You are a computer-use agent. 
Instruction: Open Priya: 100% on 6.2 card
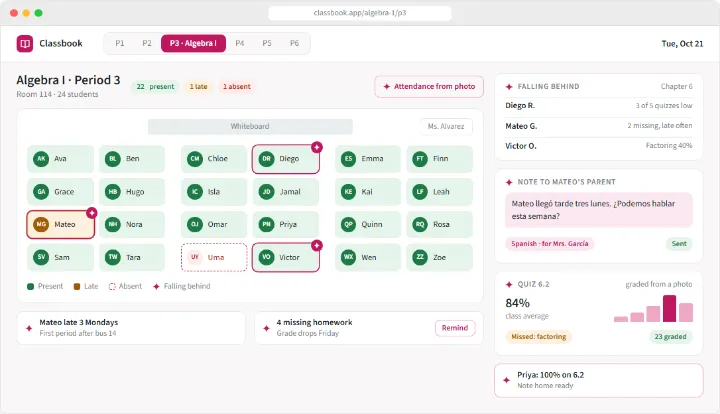point(598,380)
